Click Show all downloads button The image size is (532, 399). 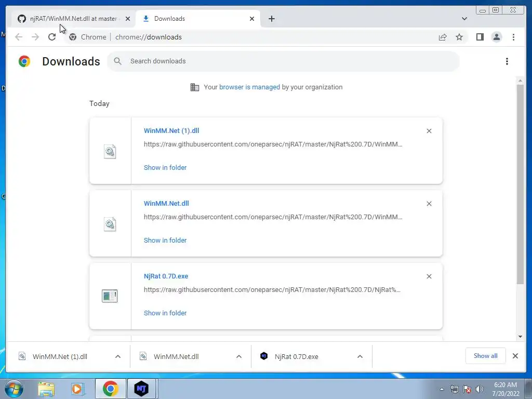[x=486, y=356]
